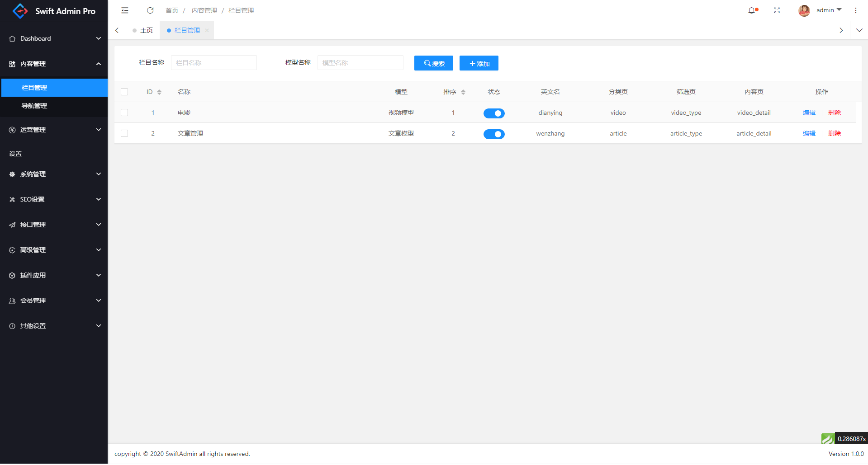Viewport: 868px width, 465px height.
Task: Close the 栏目管理 tab
Action: coord(207,31)
